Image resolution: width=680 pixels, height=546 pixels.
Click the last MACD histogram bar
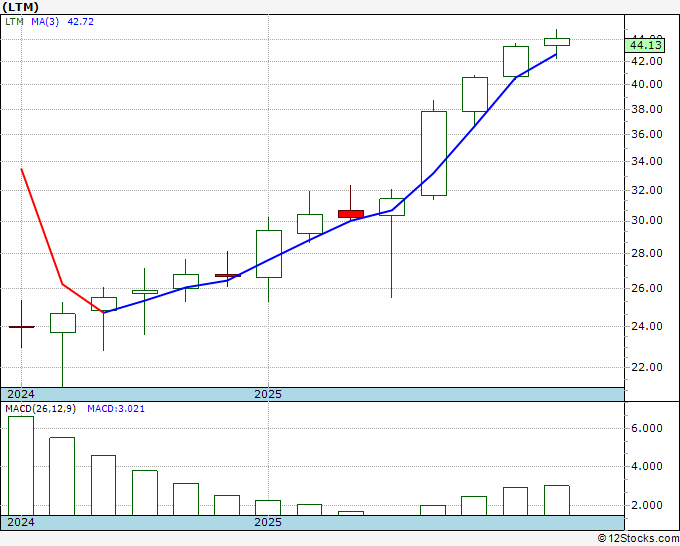[557, 500]
